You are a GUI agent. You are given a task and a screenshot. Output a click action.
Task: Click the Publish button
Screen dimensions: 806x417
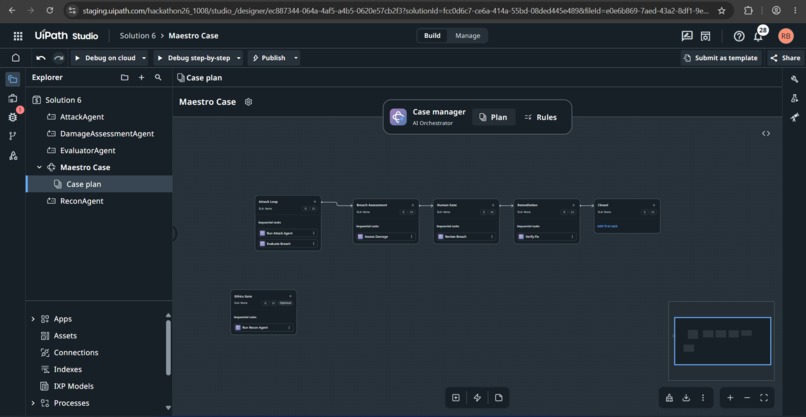[x=269, y=58]
